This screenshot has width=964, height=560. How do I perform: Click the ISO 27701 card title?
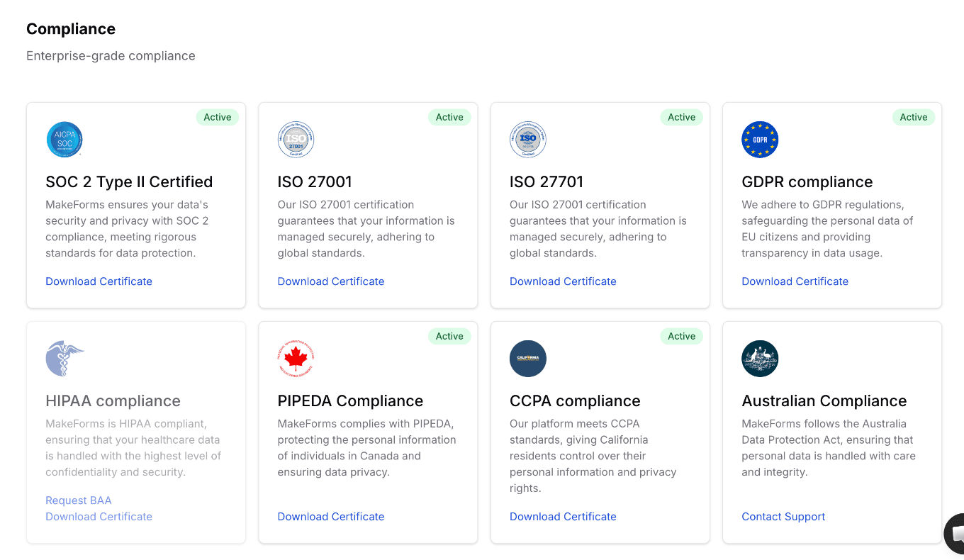[547, 182]
